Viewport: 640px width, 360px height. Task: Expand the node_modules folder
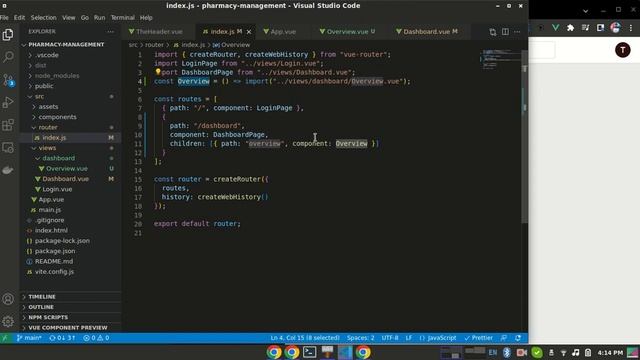tap(57, 76)
